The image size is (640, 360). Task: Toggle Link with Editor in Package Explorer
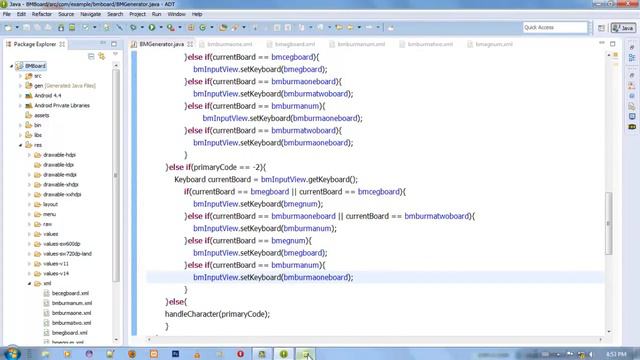click(102, 56)
